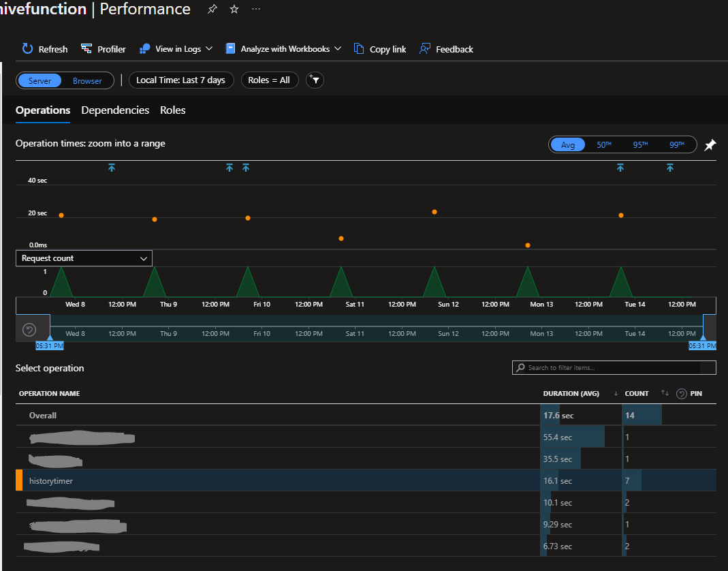Click the Refresh icon in toolbar

click(27, 49)
